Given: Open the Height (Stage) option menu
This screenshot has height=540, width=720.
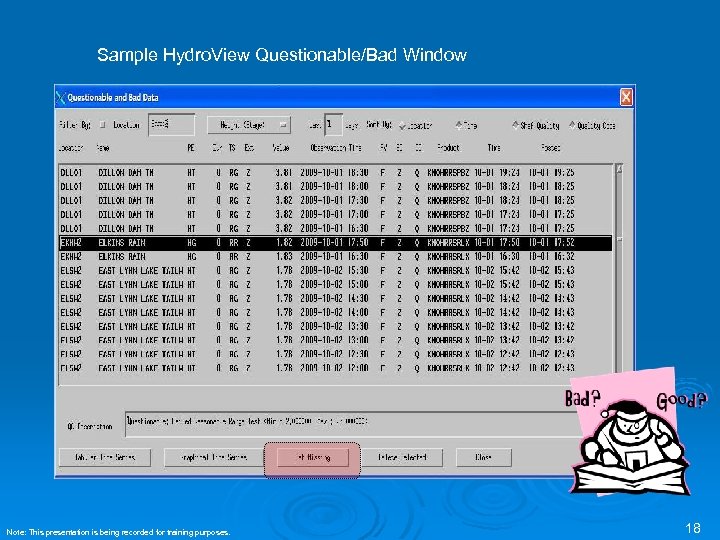Looking at the screenshot, I should 248,125.
